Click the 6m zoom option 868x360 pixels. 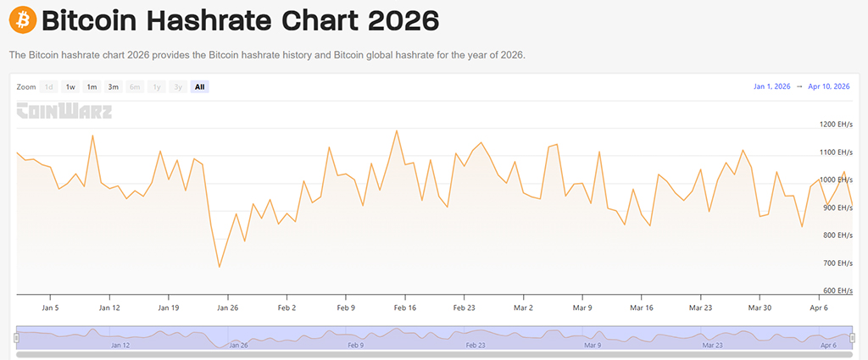135,86
